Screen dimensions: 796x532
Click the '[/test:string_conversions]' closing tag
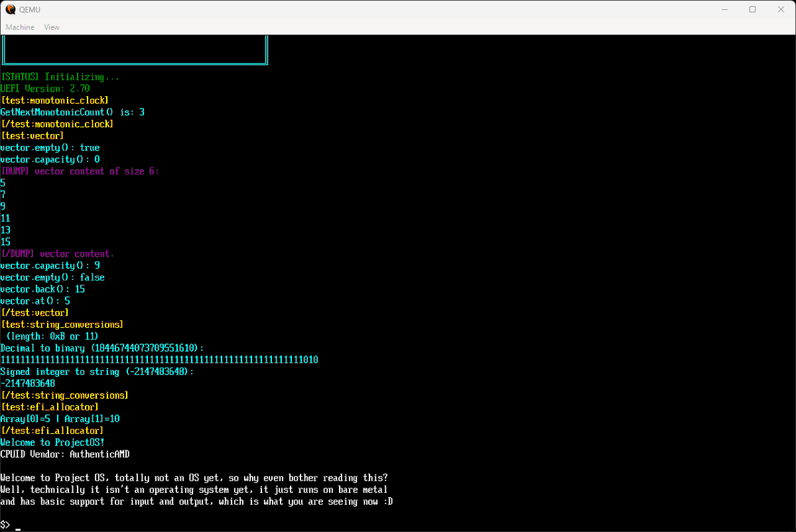pyautogui.click(x=64, y=395)
